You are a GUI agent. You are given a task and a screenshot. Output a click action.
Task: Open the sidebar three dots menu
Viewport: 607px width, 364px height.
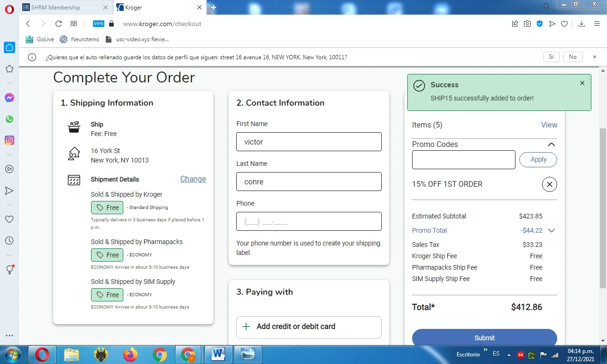[9, 336]
